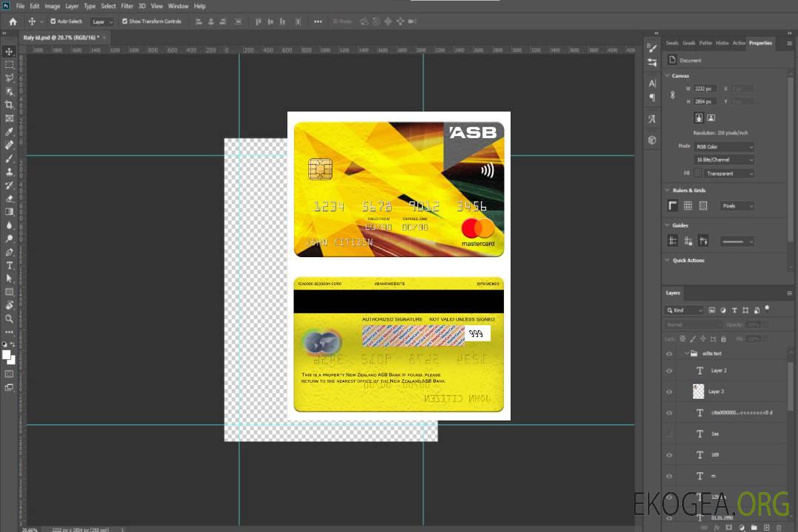
Task: Open the Fill Transparent dropdown
Action: coord(729,174)
